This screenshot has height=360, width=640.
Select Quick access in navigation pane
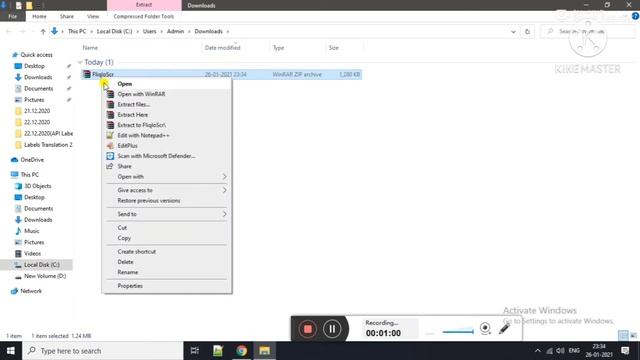(36, 55)
